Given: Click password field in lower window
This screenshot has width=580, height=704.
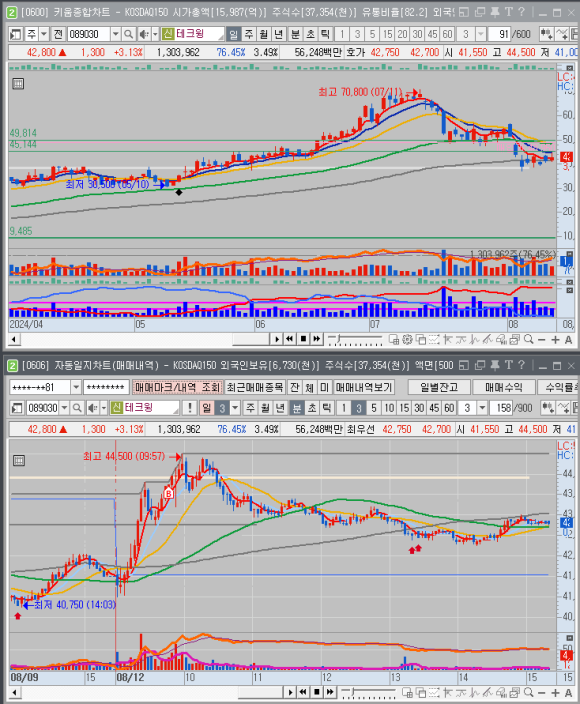Looking at the screenshot, I should (106, 387).
